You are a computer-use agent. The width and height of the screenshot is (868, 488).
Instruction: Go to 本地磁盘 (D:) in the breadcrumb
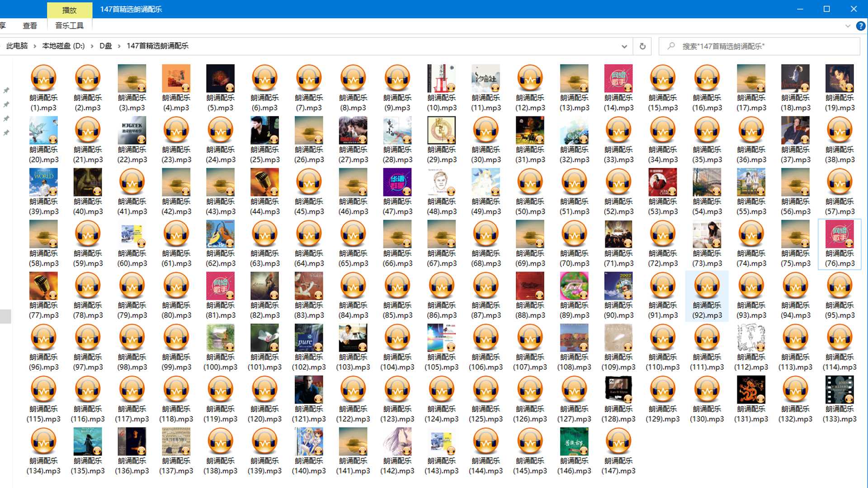coord(63,46)
